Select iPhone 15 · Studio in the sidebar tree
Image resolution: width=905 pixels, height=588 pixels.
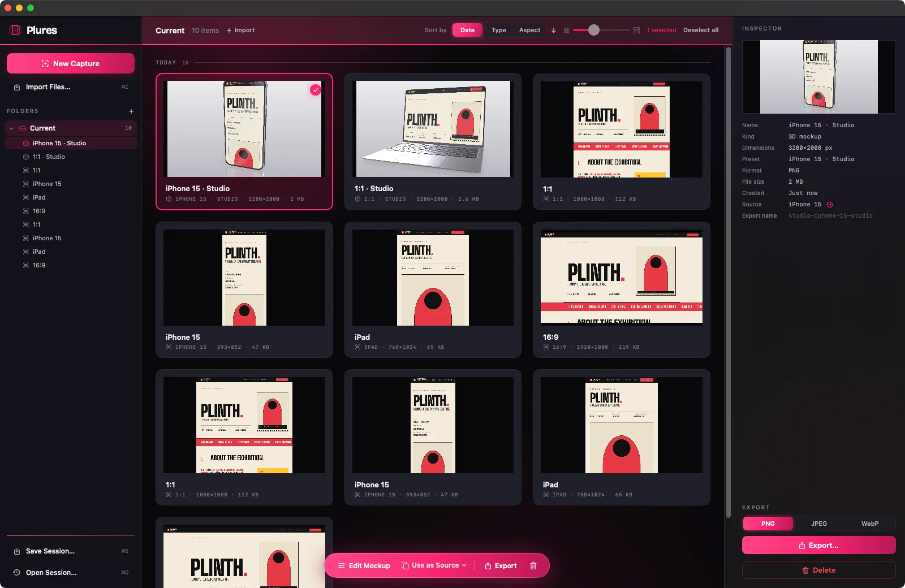click(71, 143)
